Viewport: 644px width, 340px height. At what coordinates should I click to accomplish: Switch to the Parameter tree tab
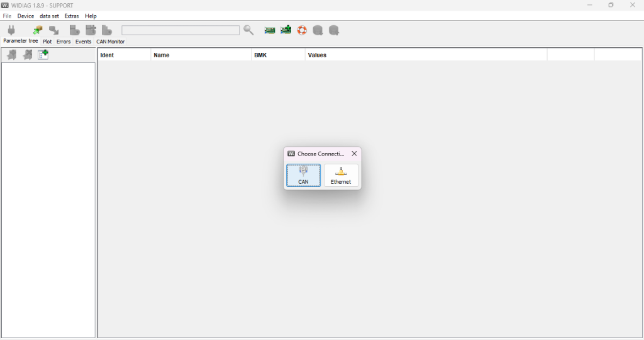click(21, 41)
